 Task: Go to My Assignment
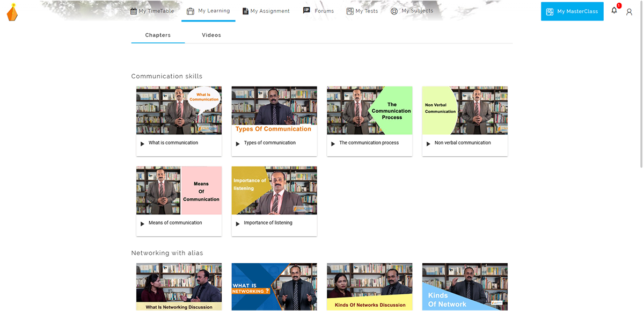click(266, 11)
